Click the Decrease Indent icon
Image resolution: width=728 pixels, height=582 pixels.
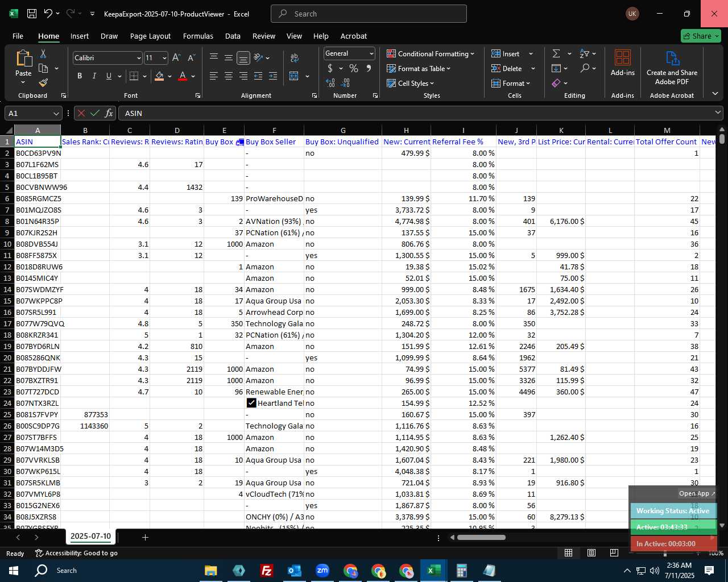(258, 76)
